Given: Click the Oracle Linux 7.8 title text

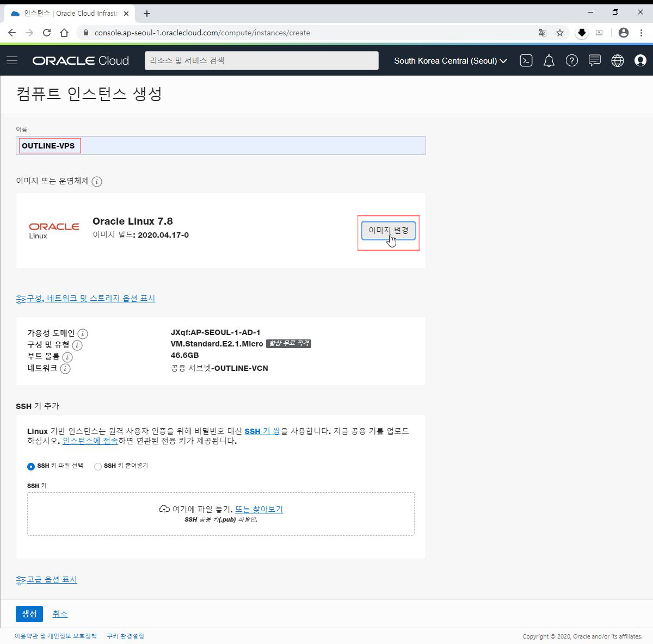Looking at the screenshot, I should click(x=133, y=221).
